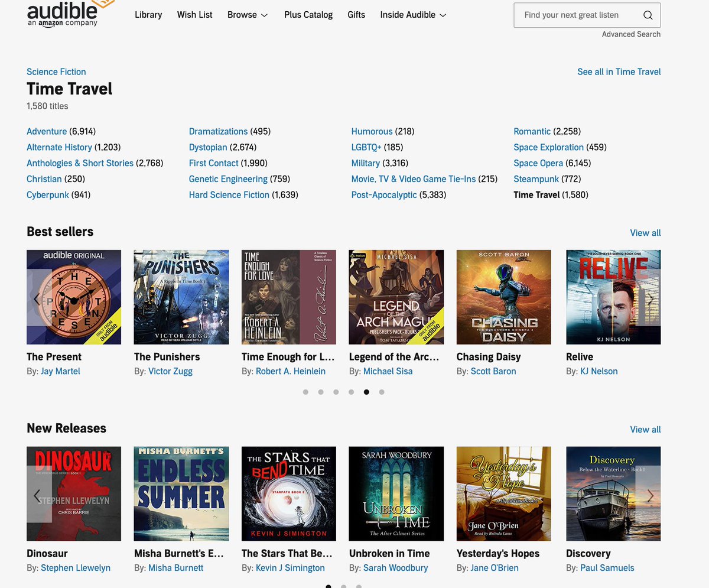Select Movie, TV & Video Game Tie-Ins
This screenshot has height=588, width=709.
tap(414, 179)
